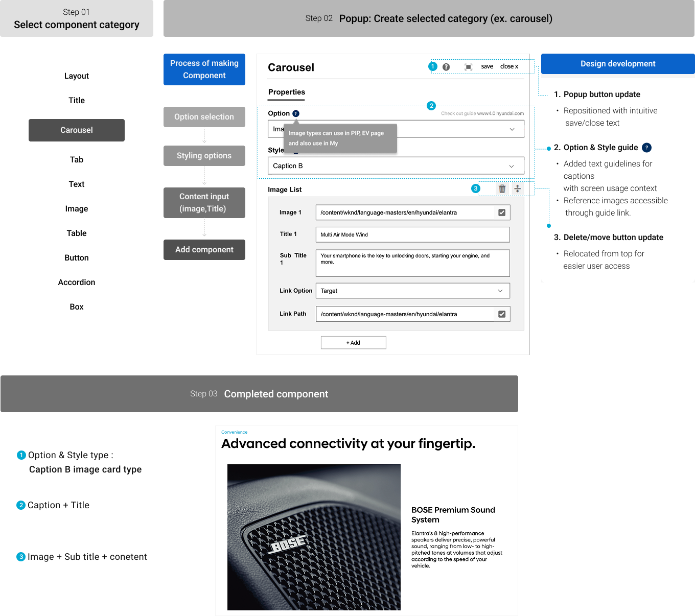
Task: Toggle the checkbox in Image 1 path field
Action: [x=502, y=212]
